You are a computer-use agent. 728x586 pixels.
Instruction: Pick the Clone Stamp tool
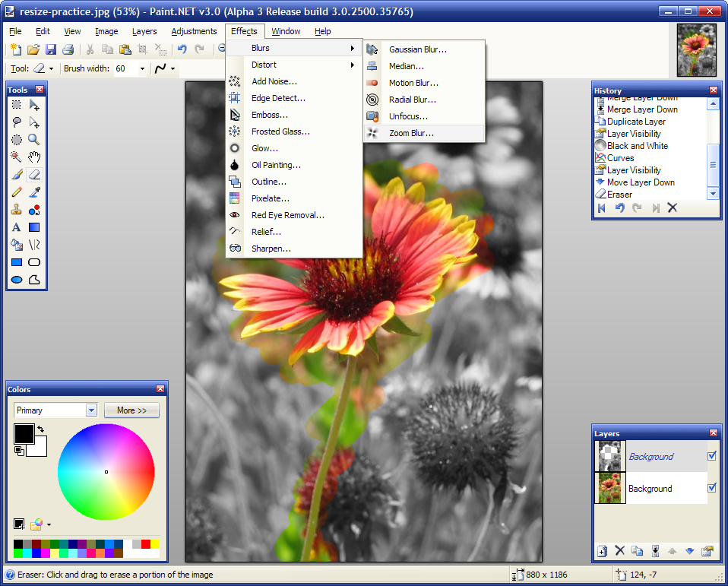pyautogui.click(x=16, y=210)
